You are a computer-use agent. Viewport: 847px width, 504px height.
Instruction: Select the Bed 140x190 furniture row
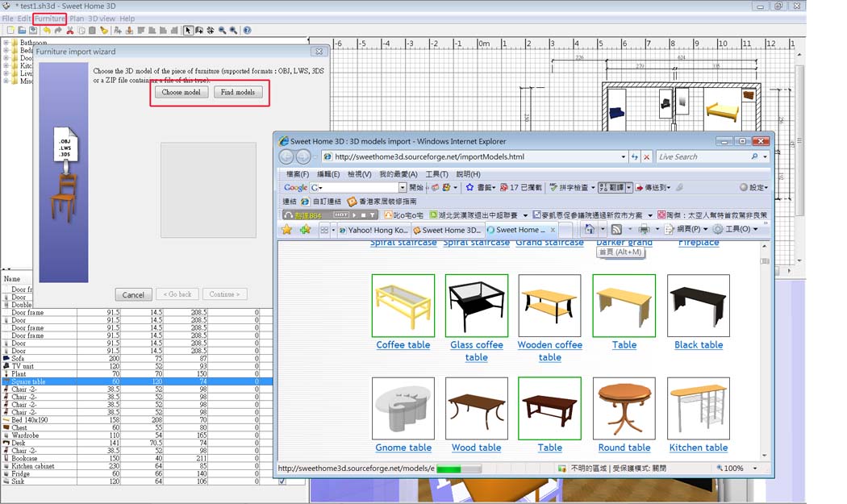coord(136,419)
